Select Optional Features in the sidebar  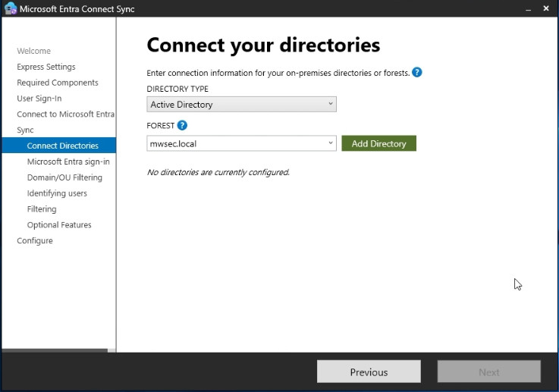(59, 225)
